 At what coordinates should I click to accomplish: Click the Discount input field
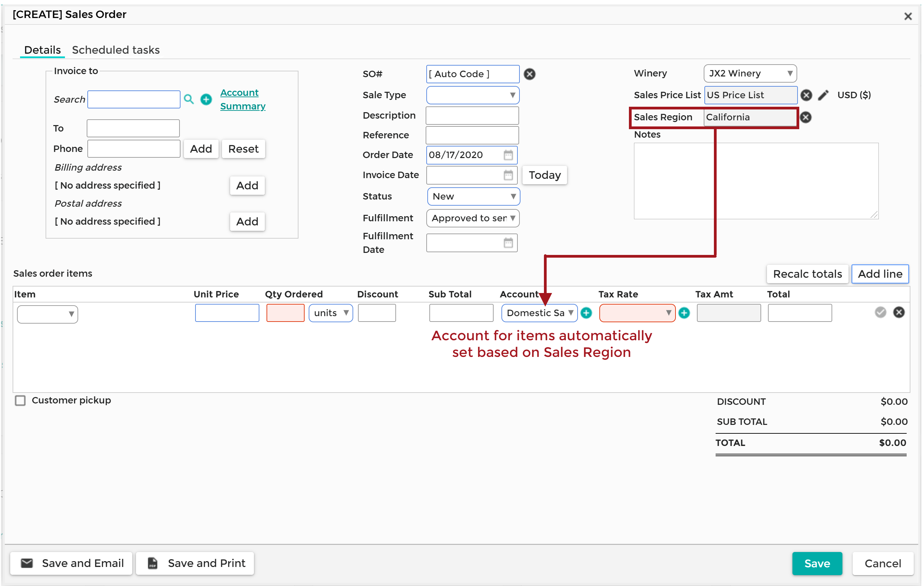(376, 313)
